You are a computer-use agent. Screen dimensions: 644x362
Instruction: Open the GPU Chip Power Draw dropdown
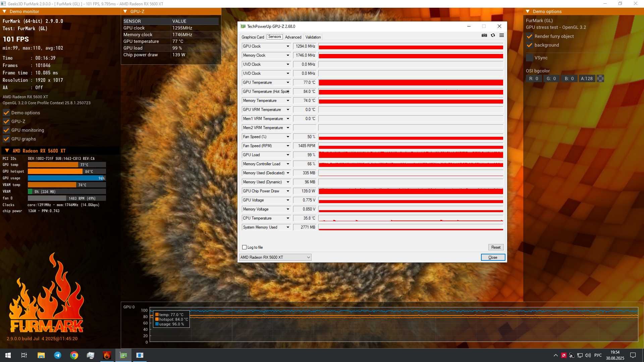tap(288, 191)
